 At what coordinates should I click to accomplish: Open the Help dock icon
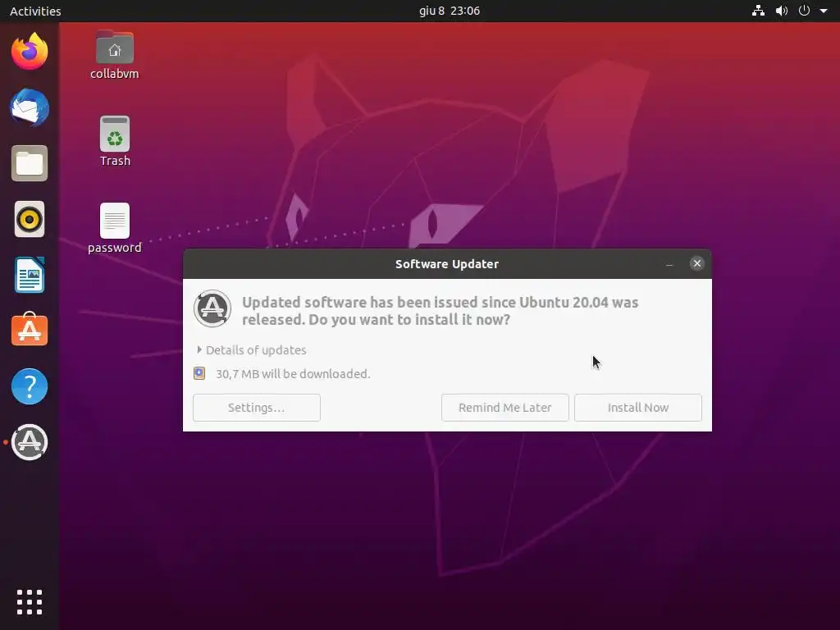point(30,386)
